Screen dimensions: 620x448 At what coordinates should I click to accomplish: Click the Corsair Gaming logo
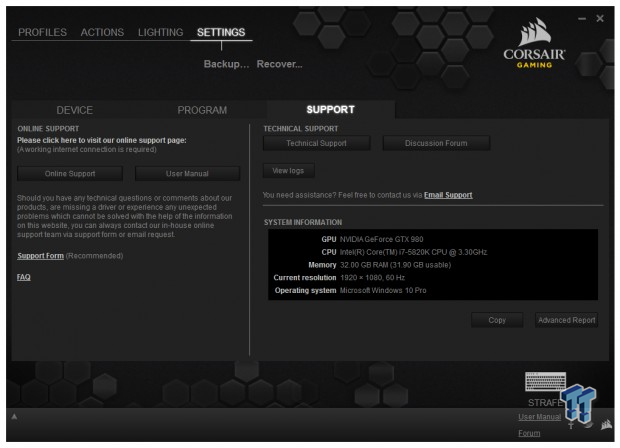(x=534, y=43)
